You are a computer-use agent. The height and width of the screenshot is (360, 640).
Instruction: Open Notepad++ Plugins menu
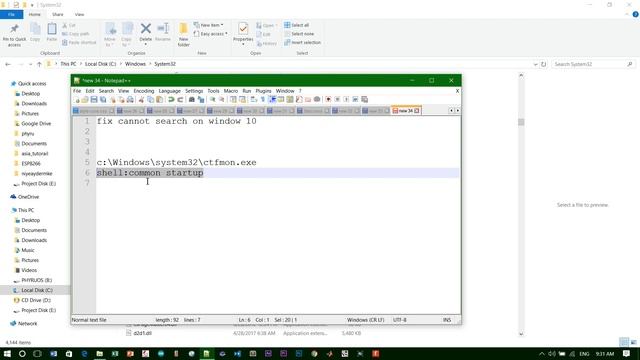coord(263,91)
